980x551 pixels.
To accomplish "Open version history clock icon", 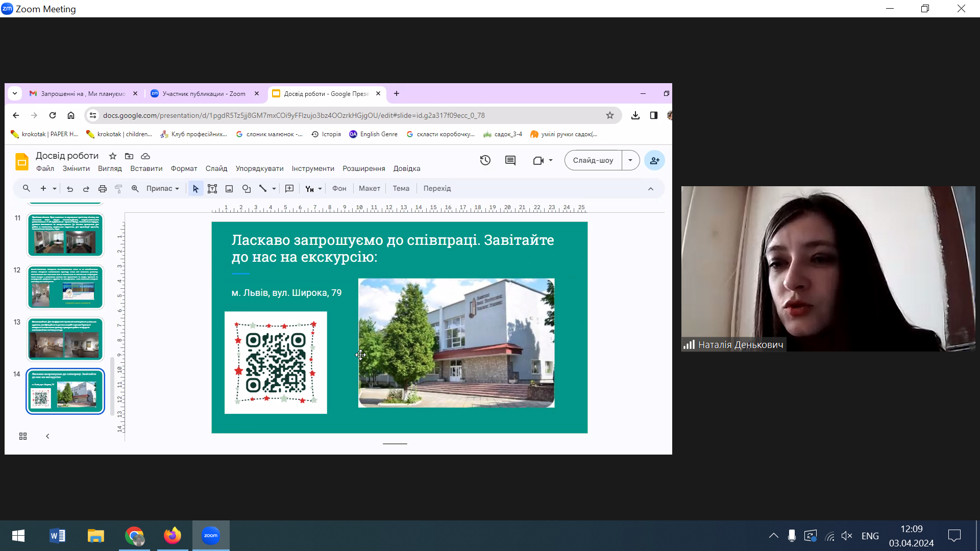I will point(485,160).
